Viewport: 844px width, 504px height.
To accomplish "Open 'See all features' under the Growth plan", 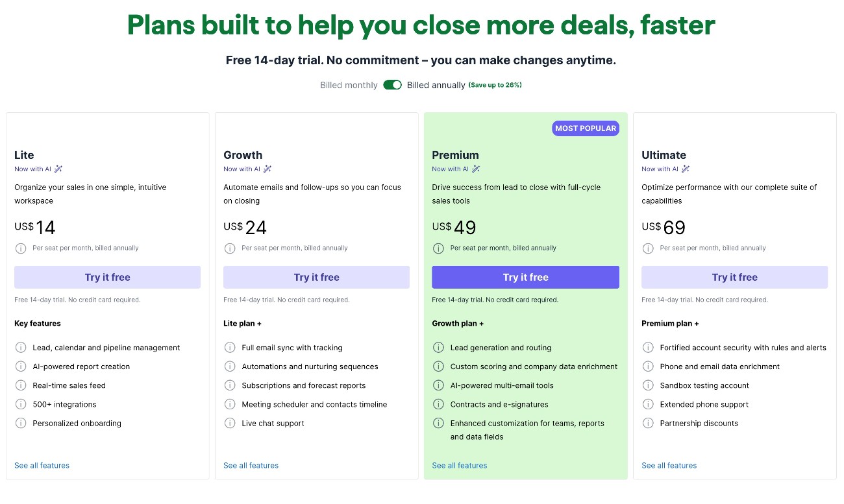I will point(251,465).
